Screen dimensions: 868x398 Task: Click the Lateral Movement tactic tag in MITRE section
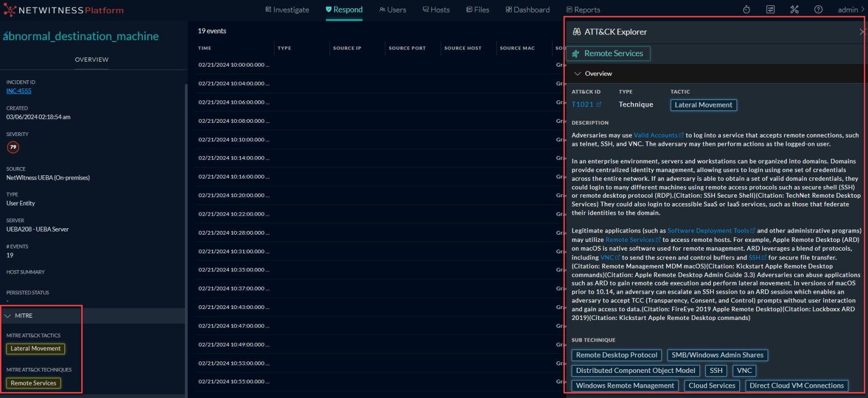pyautogui.click(x=35, y=348)
